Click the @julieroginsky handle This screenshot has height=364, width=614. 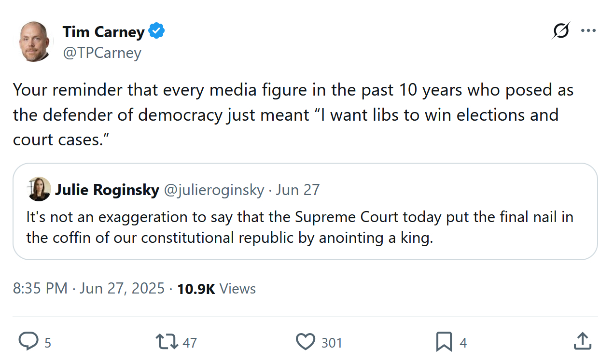214,190
